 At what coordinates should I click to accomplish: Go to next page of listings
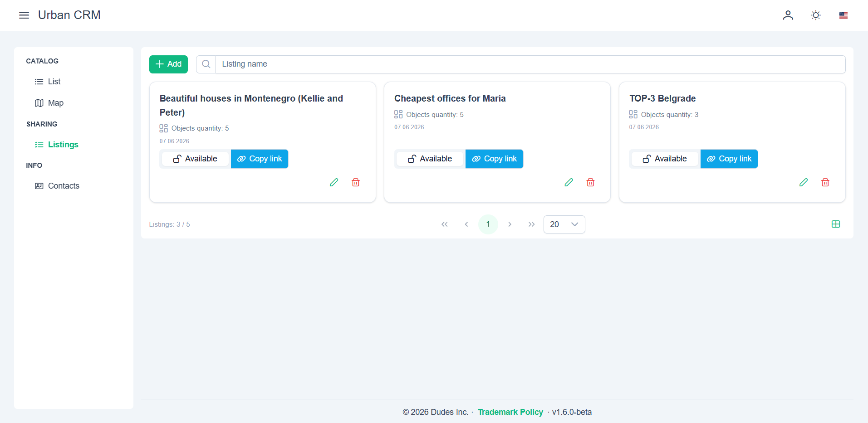tap(510, 224)
